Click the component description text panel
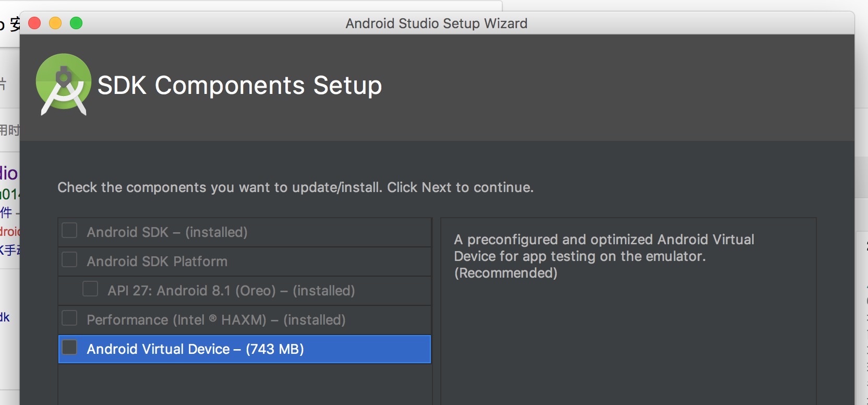This screenshot has width=868, height=405. [604, 256]
